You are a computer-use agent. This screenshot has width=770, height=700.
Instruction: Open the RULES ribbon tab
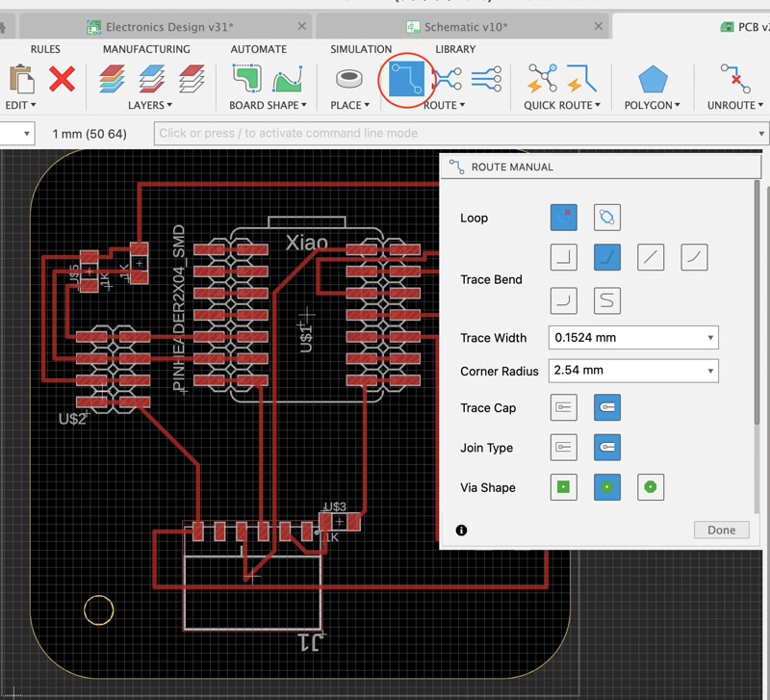(x=45, y=49)
